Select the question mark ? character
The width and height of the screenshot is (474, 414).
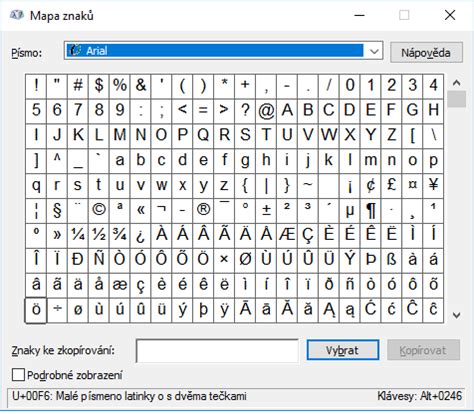pos(245,110)
